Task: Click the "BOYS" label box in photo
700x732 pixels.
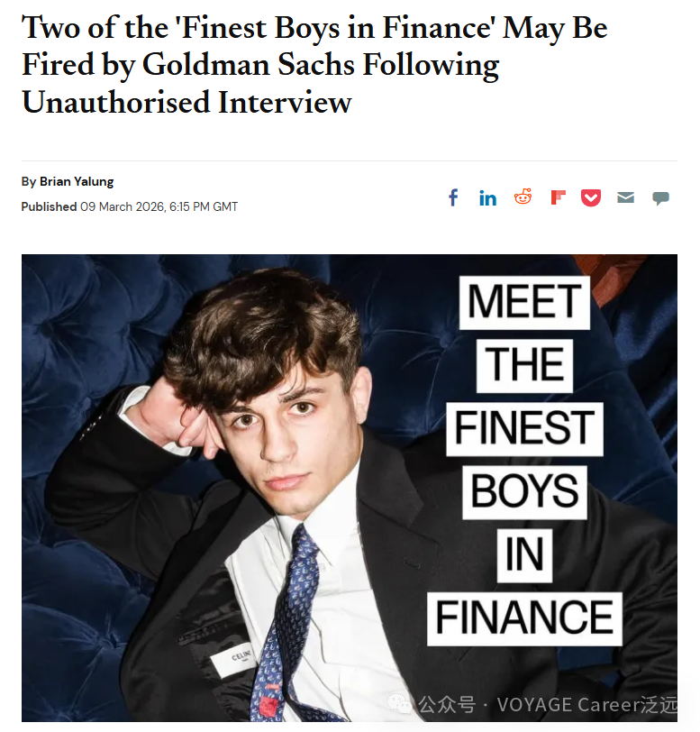Action: tap(524, 490)
